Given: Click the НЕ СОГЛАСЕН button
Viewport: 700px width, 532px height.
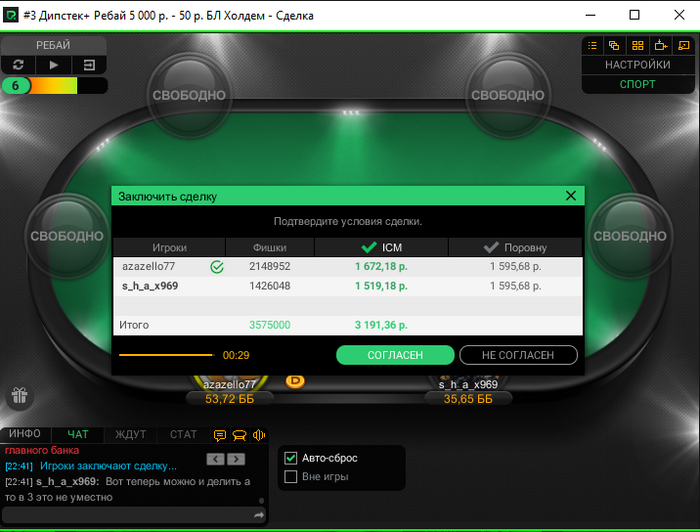Looking at the screenshot, I should point(518,355).
